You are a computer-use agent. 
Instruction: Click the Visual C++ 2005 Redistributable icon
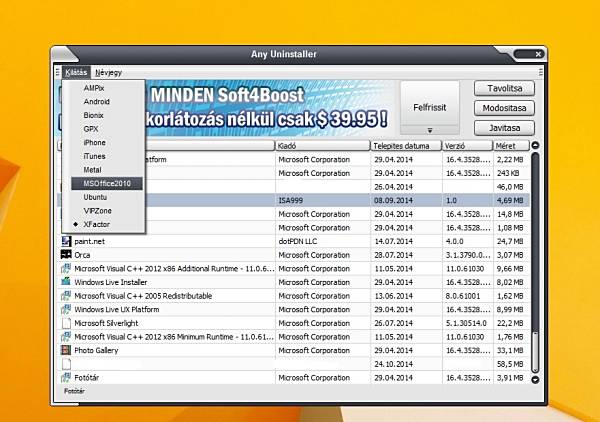pyautogui.click(x=66, y=296)
